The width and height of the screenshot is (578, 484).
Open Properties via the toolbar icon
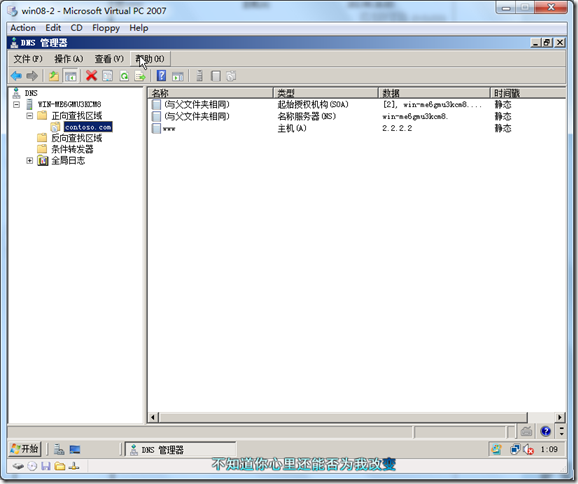(108, 76)
